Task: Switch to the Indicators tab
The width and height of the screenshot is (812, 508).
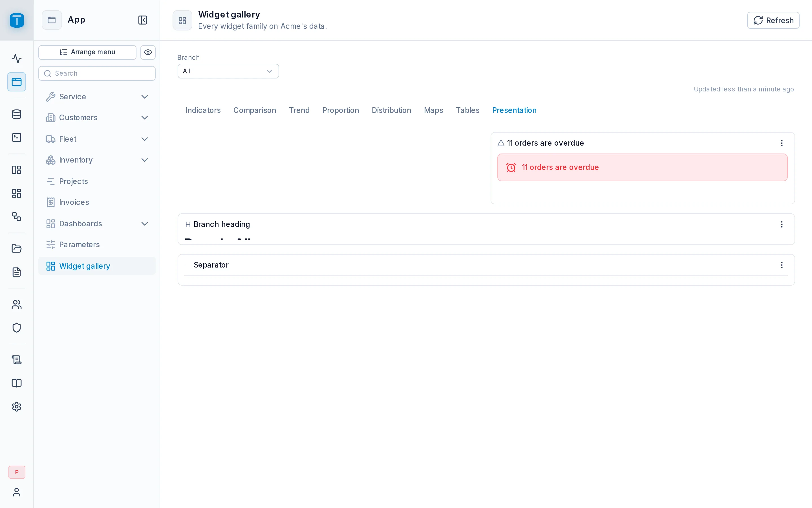Action: [x=203, y=110]
